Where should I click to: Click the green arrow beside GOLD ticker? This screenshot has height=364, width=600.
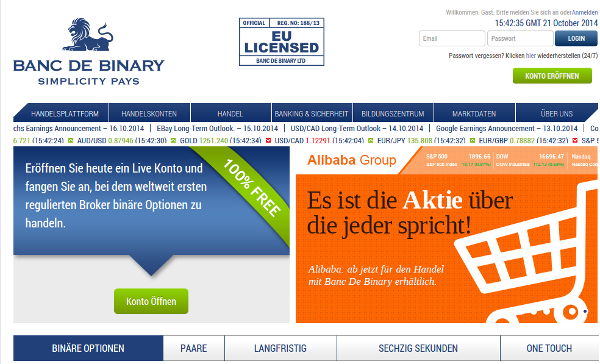173,141
